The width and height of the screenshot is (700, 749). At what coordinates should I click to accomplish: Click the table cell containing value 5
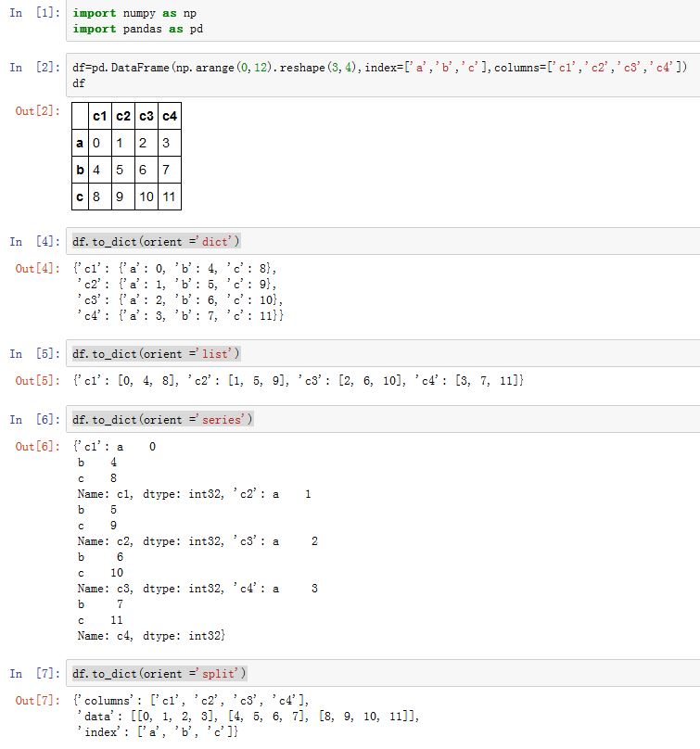tap(122, 170)
